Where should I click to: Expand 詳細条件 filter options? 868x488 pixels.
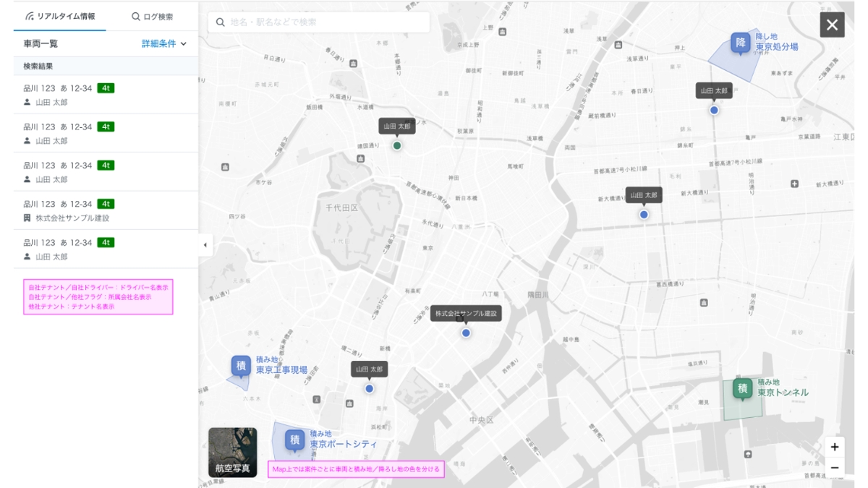tap(164, 44)
